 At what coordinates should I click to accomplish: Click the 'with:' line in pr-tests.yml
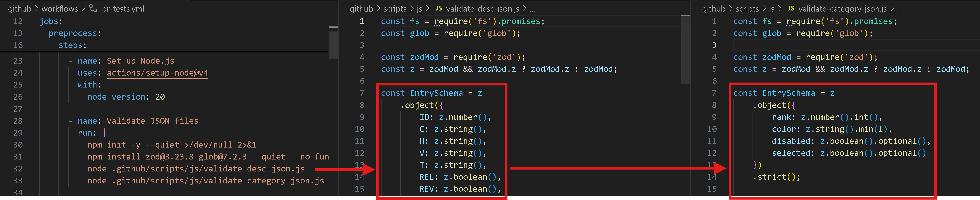[89, 85]
